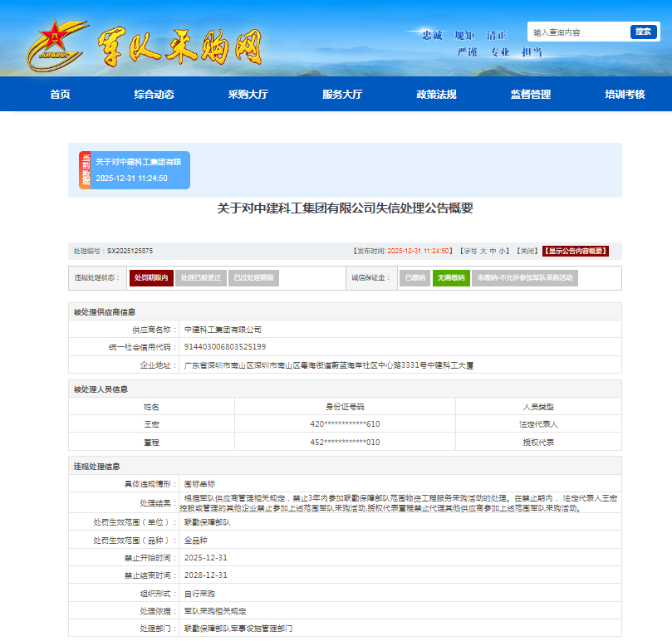
Task: Click 显示公告内容概要 button
Action: click(576, 251)
